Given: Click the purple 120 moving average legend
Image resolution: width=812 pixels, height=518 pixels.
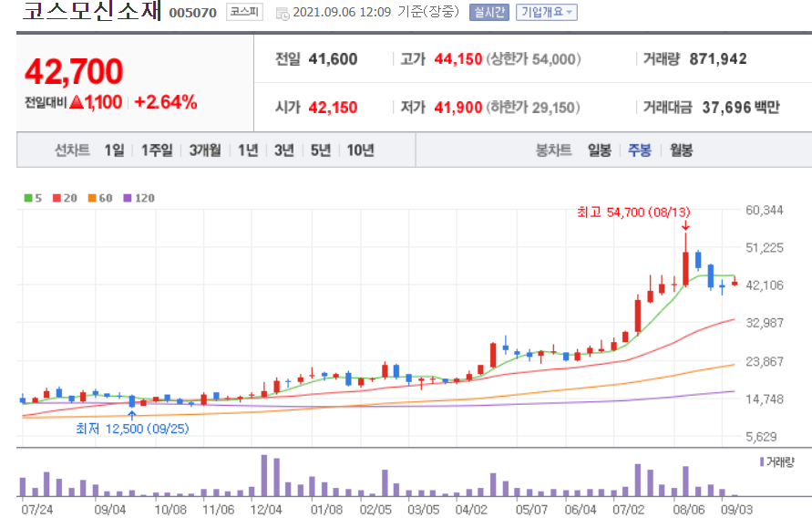Looking at the screenshot, I should [x=139, y=198].
